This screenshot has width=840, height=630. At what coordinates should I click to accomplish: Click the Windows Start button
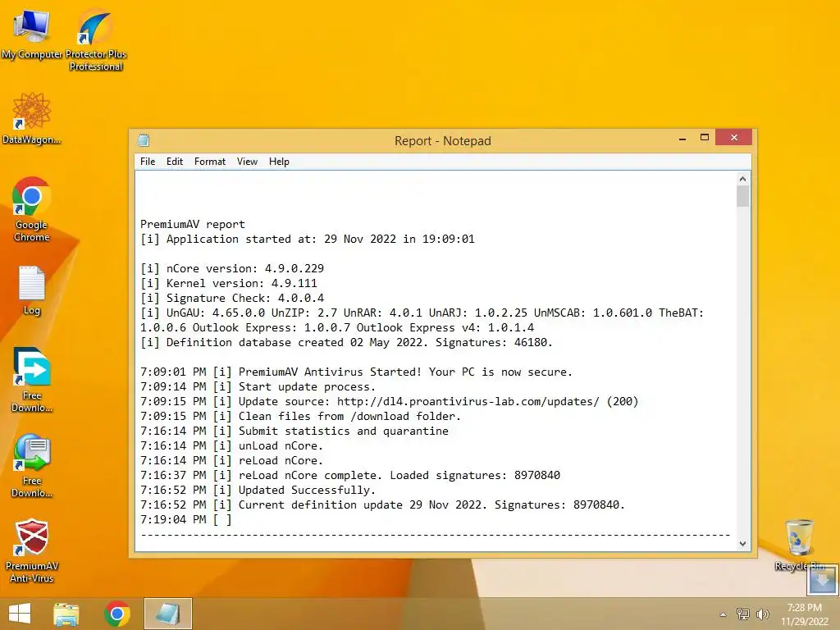[x=20, y=614]
